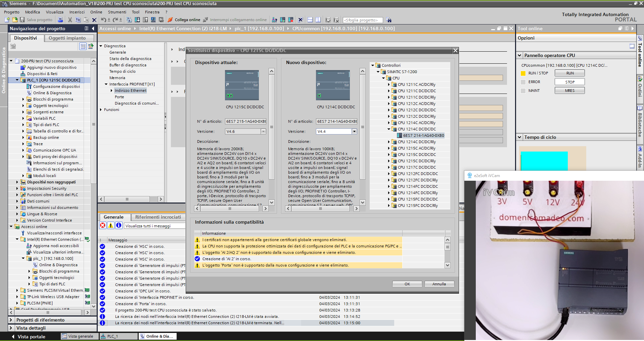Viewport: 644px width, 341px height.
Task: Open the Finestra menu
Action: (x=152, y=12)
